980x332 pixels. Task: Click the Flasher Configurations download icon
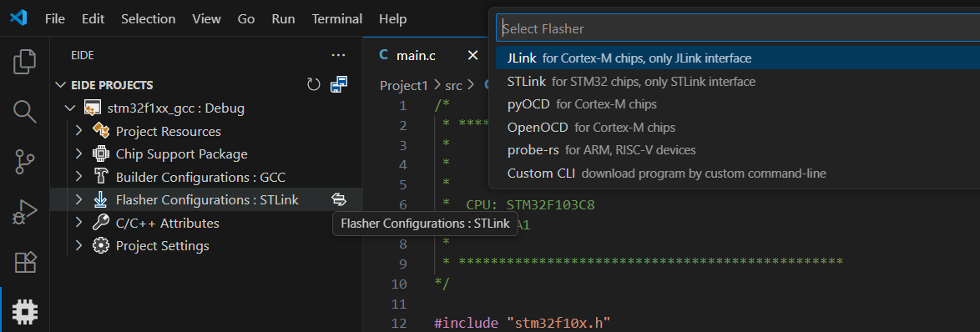tap(101, 199)
